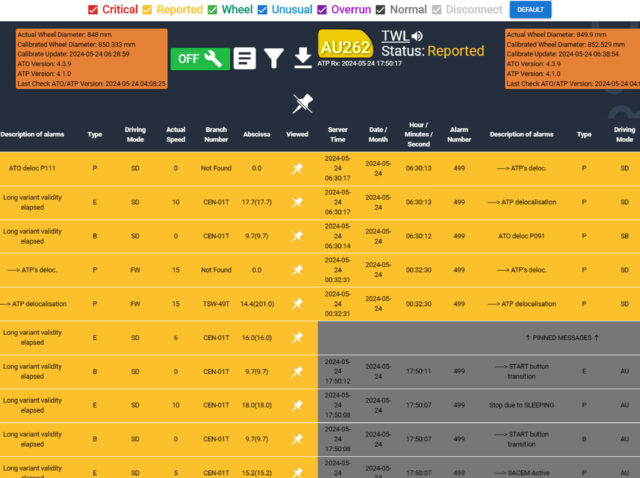The height and width of the screenshot is (478, 640).
Task: Click the DEFAULT button
Action: click(x=530, y=10)
